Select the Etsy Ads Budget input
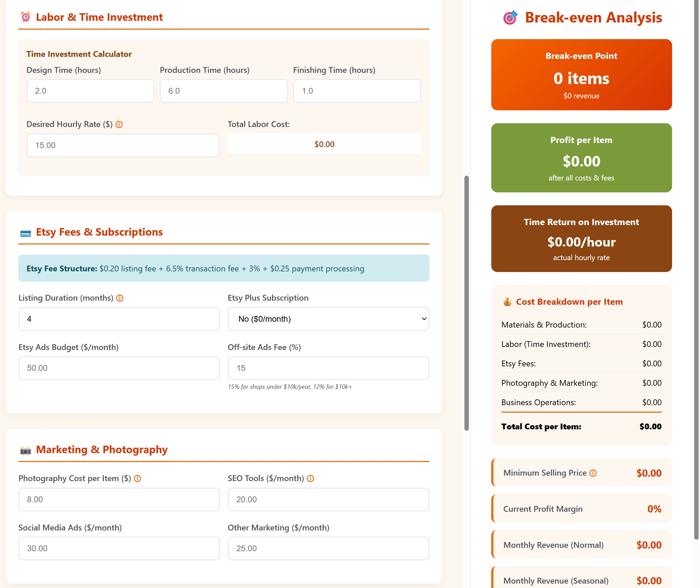The image size is (700, 588). click(119, 368)
